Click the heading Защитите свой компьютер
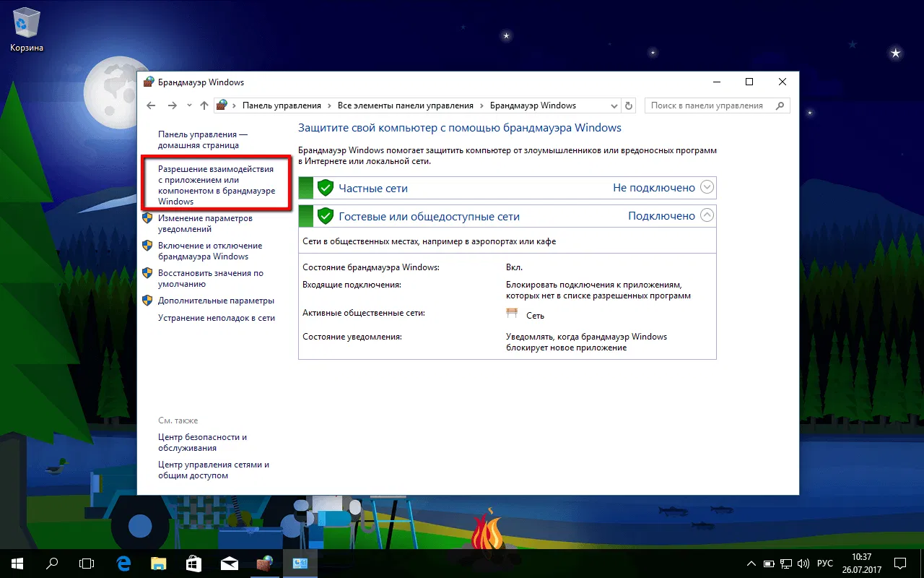 (460, 128)
